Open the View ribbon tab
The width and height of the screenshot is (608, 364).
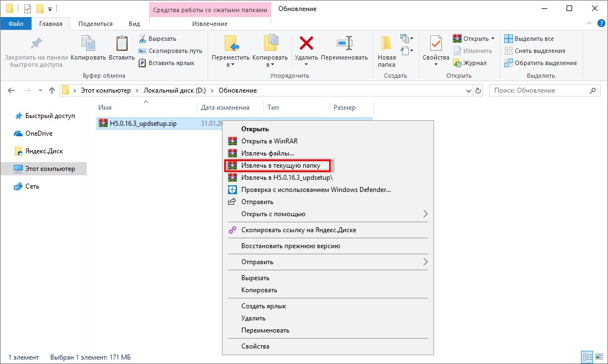(x=134, y=24)
